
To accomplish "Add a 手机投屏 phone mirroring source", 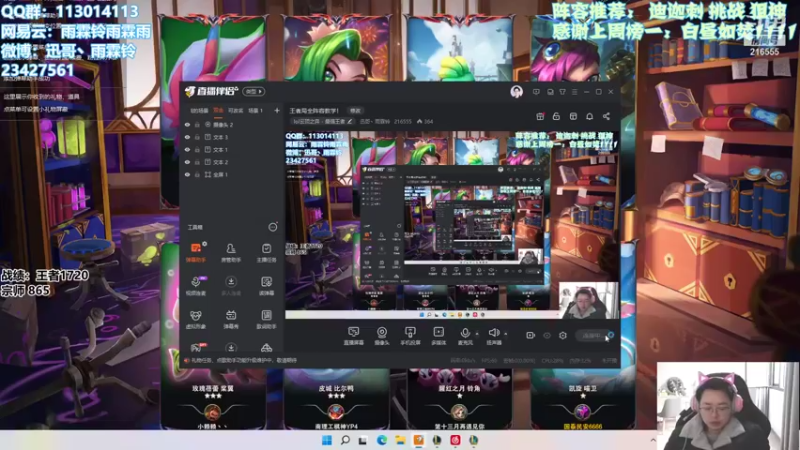I will pyautogui.click(x=410, y=336).
